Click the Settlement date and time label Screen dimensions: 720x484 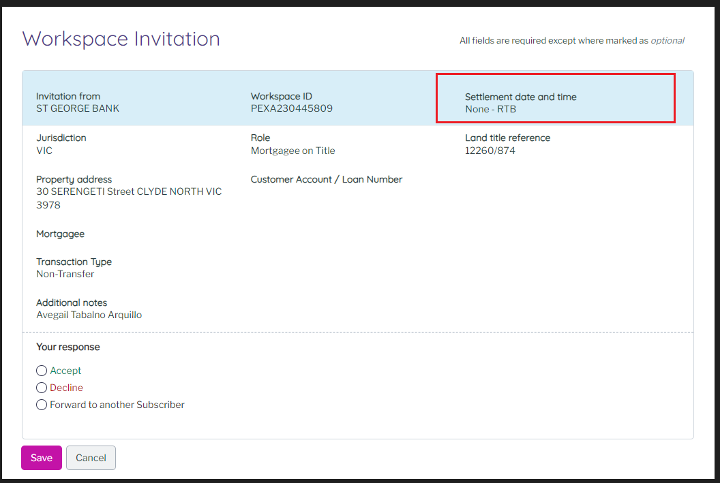click(x=520, y=97)
